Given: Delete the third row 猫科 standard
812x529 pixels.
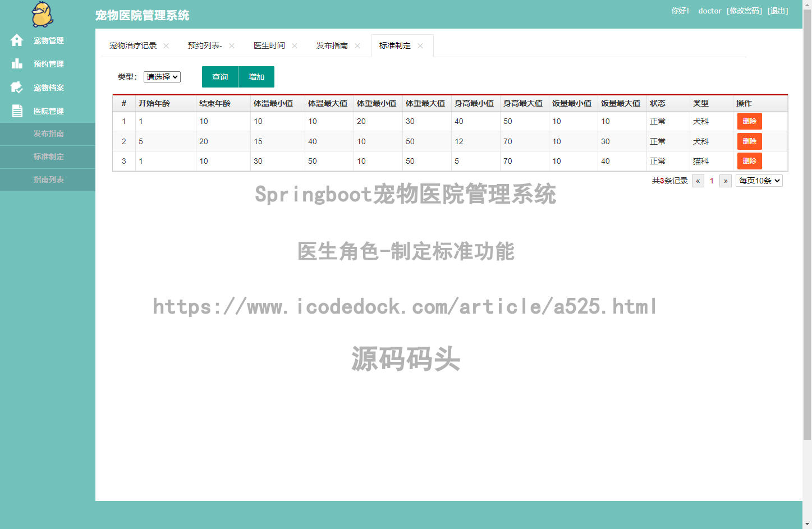Looking at the screenshot, I should (749, 161).
